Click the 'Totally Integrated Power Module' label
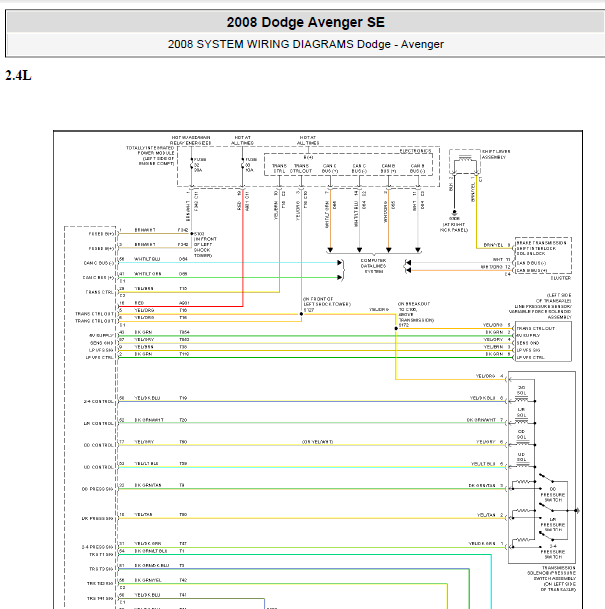This screenshot has width=605, height=609. click(x=150, y=156)
